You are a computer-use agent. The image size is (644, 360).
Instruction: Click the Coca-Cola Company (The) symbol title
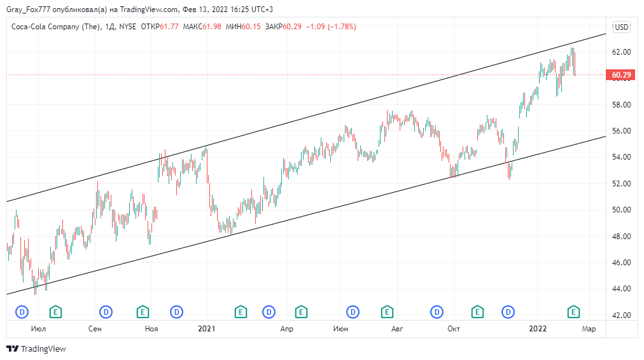[x=55, y=27]
